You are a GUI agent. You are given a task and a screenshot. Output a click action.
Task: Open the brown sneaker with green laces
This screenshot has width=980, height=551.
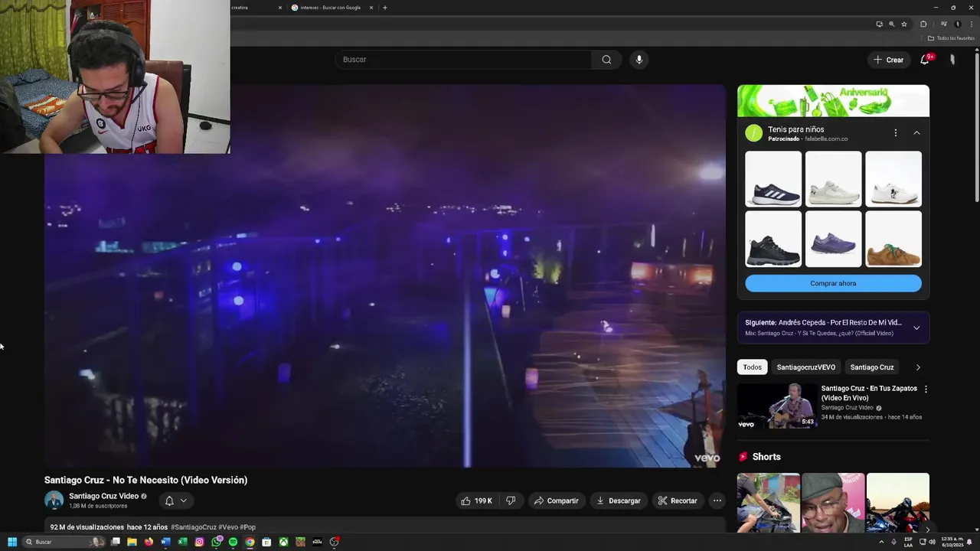click(893, 239)
